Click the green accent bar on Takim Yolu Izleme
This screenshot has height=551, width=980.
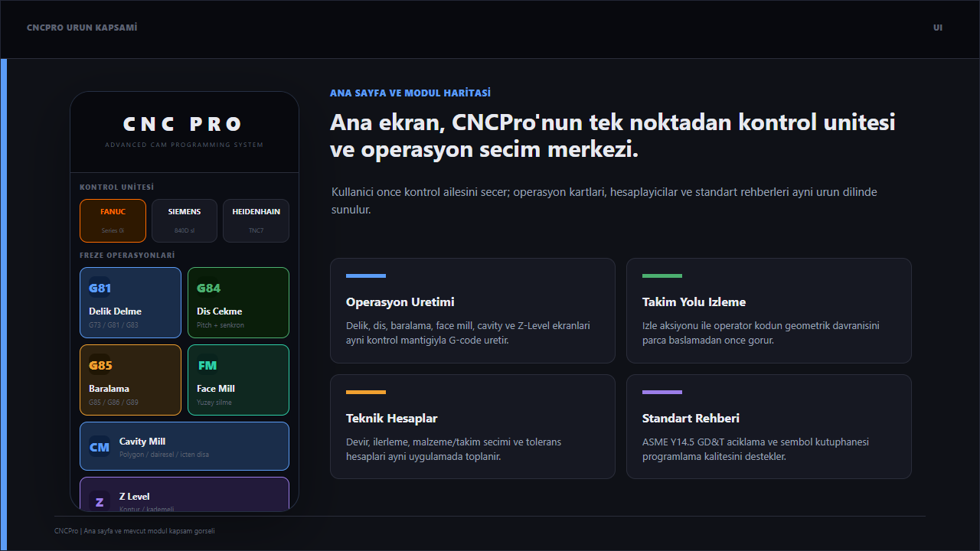[x=662, y=276]
